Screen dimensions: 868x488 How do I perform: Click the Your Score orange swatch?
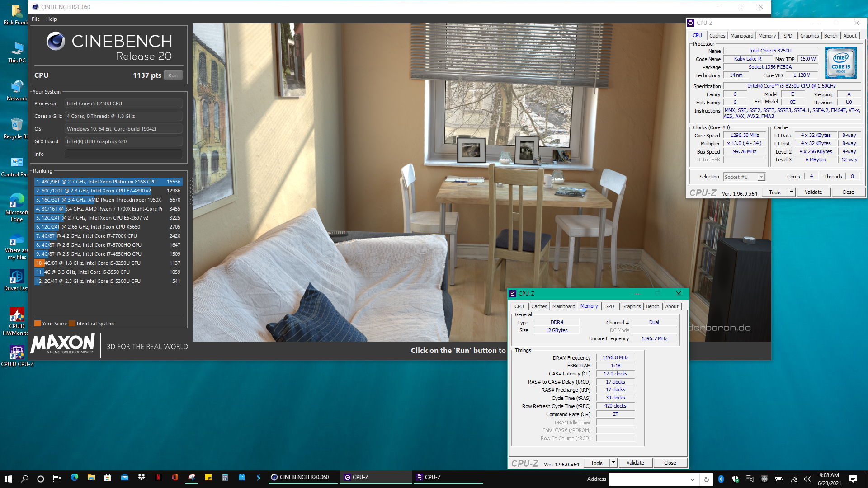[x=38, y=324]
